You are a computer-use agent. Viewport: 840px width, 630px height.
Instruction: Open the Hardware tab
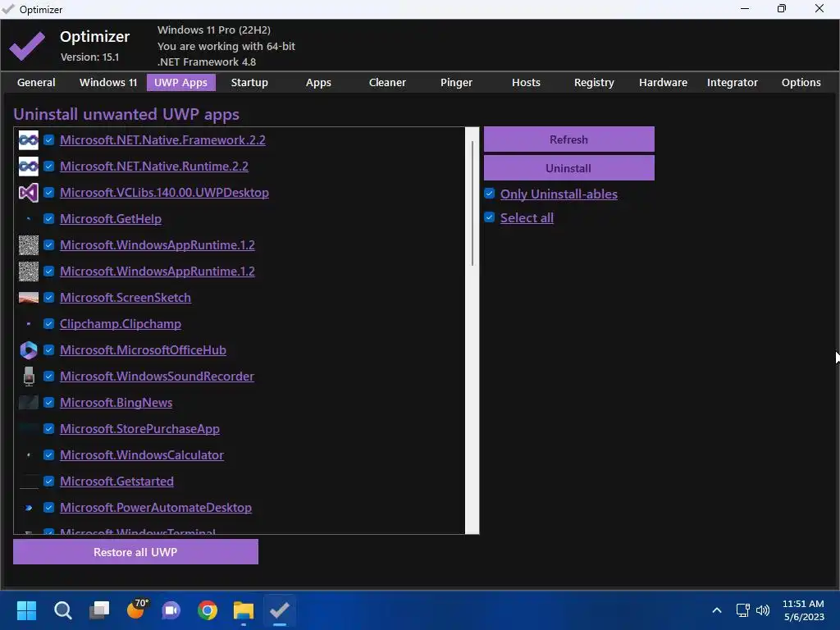click(663, 83)
